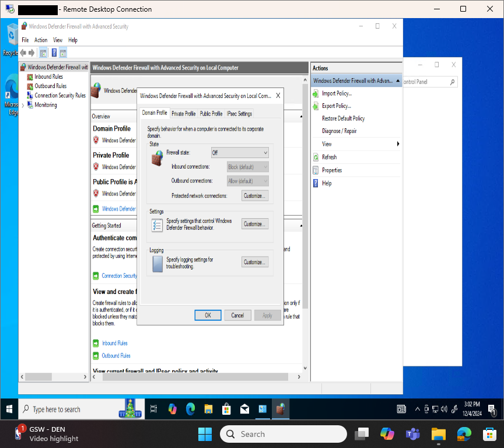Customize protected network connections
This screenshot has height=448, width=504.
click(255, 196)
